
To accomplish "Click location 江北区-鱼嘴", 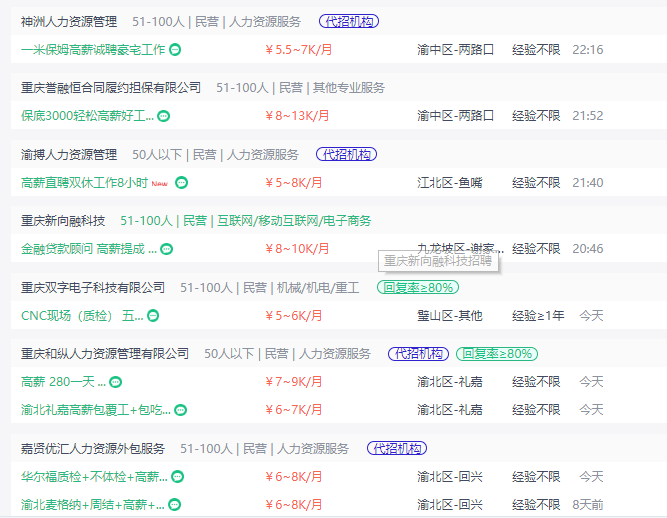I will pos(450,183).
